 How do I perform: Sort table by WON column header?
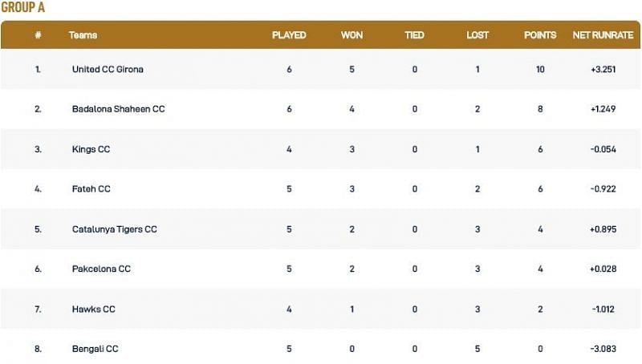pos(351,35)
